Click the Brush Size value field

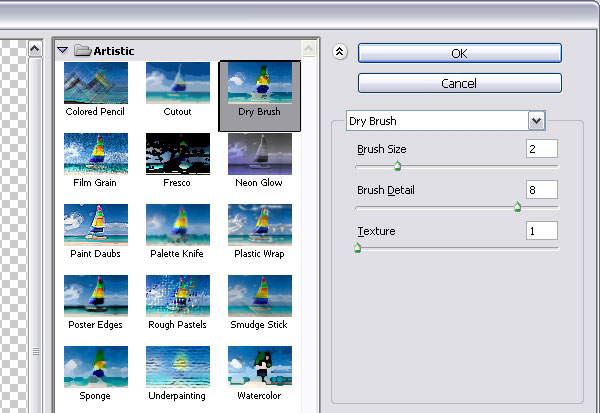[541, 149]
